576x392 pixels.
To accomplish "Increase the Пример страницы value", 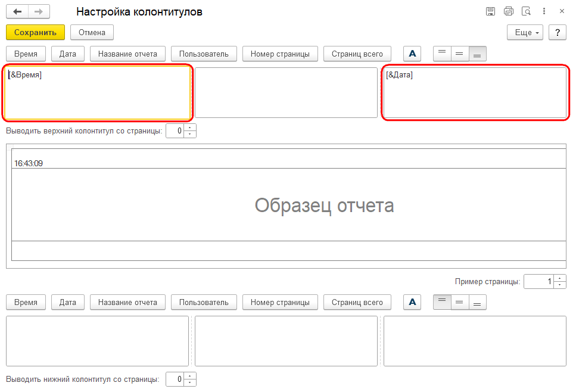I will point(559,278).
